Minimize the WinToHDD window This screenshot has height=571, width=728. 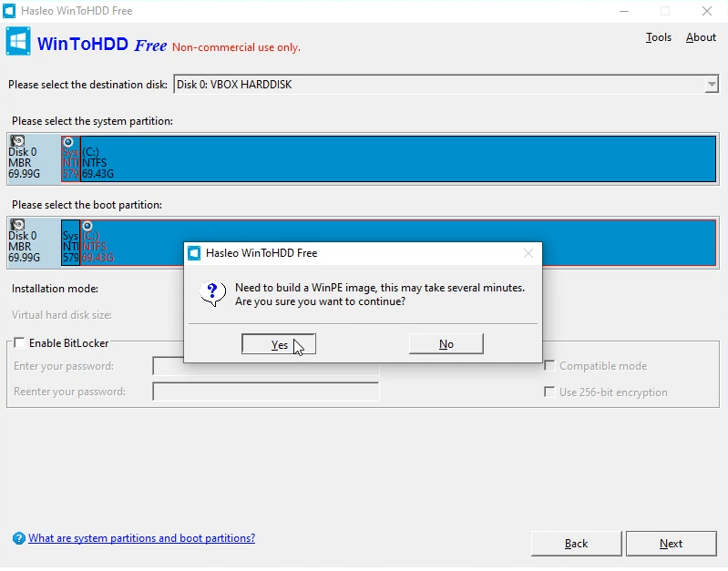pos(624,11)
